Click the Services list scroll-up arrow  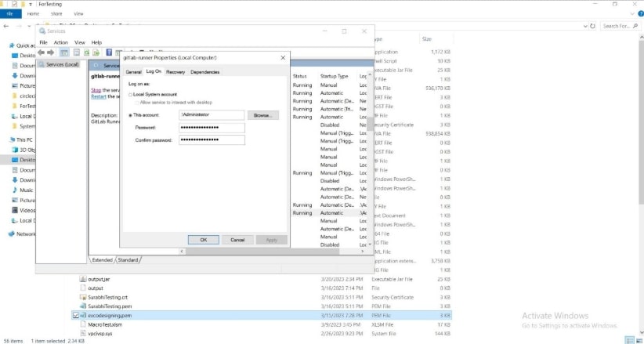(x=369, y=74)
